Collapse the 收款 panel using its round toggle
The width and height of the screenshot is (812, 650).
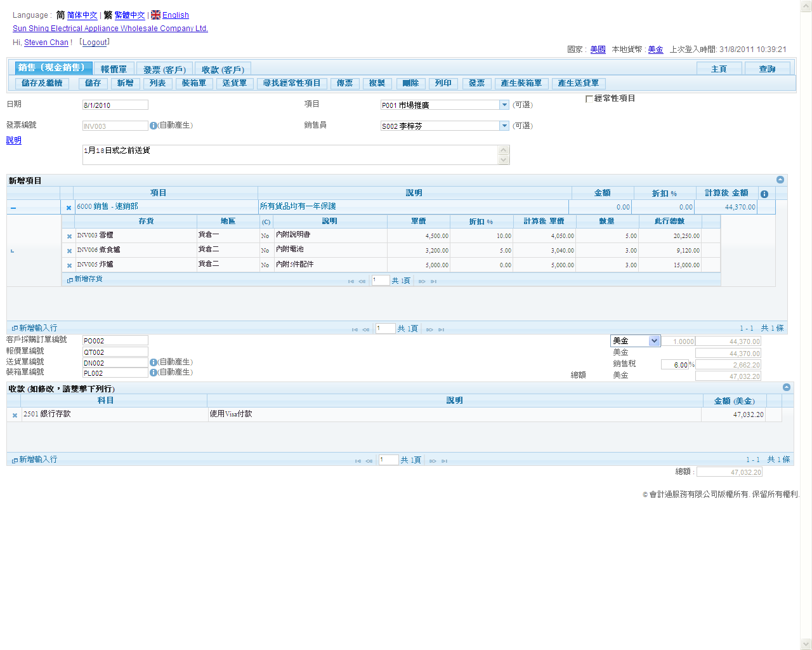pos(787,387)
